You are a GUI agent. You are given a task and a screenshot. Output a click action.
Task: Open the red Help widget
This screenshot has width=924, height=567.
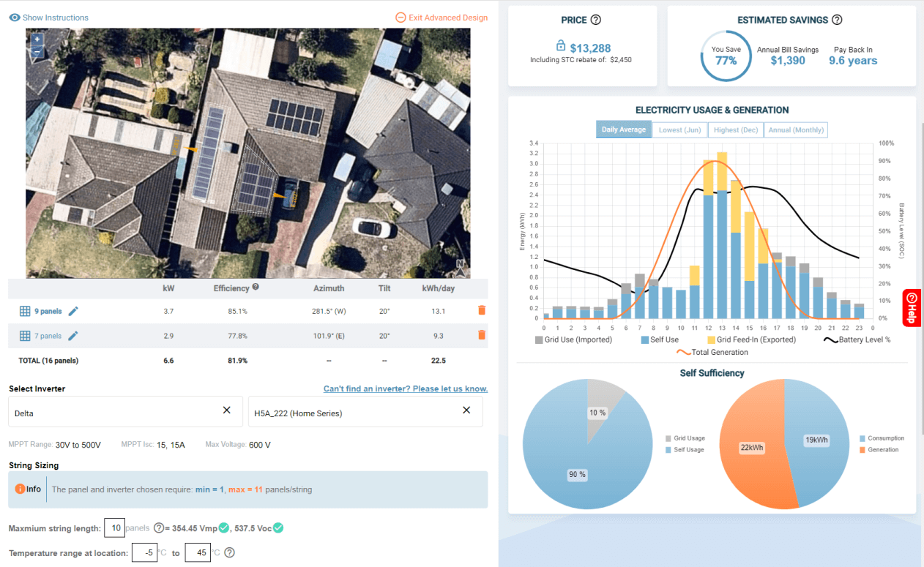click(912, 307)
